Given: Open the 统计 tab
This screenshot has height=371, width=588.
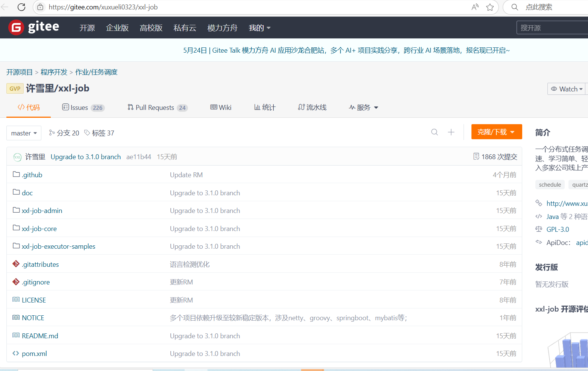Looking at the screenshot, I should pyautogui.click(x=265, y=108).
